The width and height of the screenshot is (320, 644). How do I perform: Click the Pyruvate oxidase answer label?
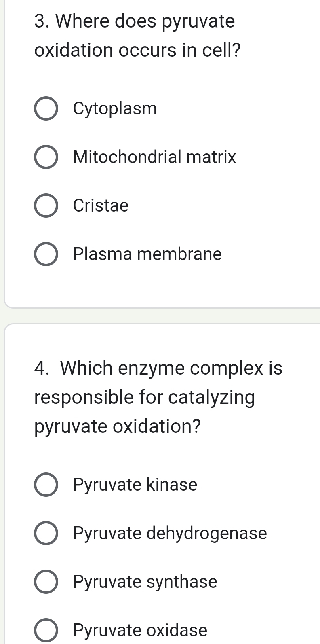point(140,630)
